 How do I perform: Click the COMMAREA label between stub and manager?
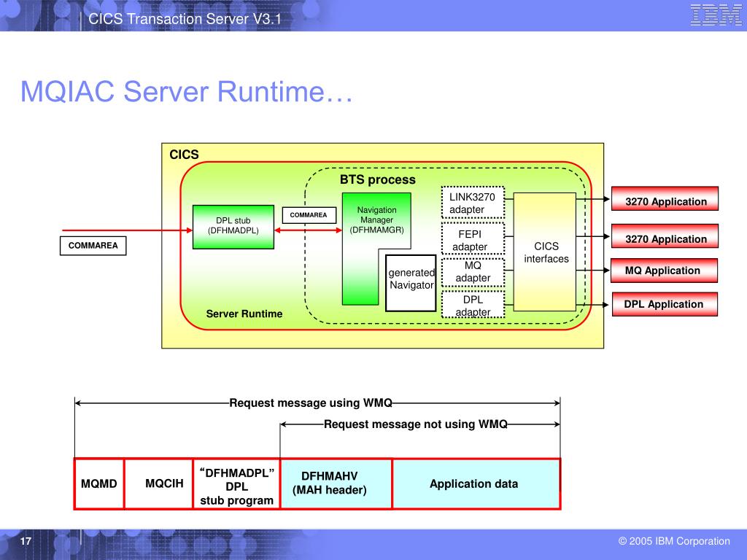point(309,215)
